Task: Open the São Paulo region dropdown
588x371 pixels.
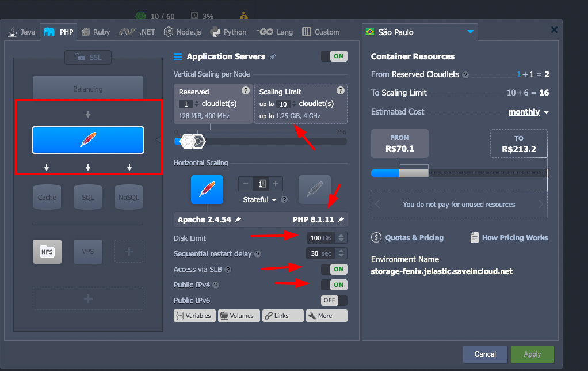Action: coord(471,32)
